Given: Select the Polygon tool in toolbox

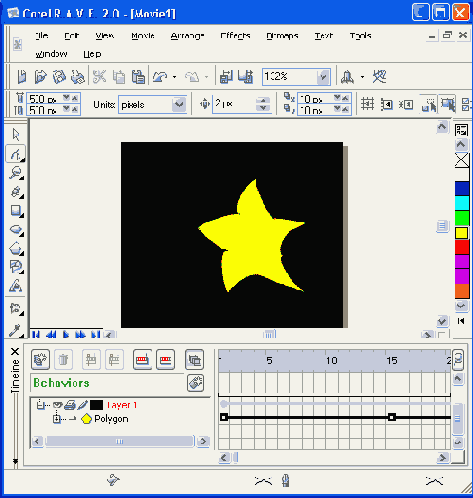Looking at the screenshot, I should pyautogui.click(x=15, y=249).
